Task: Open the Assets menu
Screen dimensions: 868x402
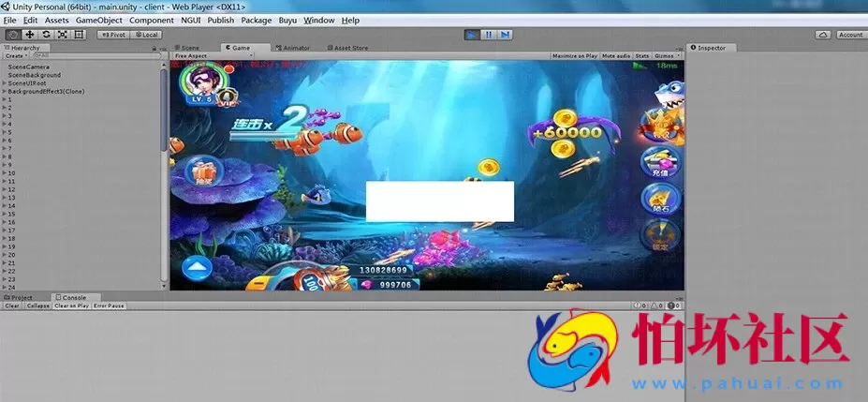Action: click(x=56, y=20)
